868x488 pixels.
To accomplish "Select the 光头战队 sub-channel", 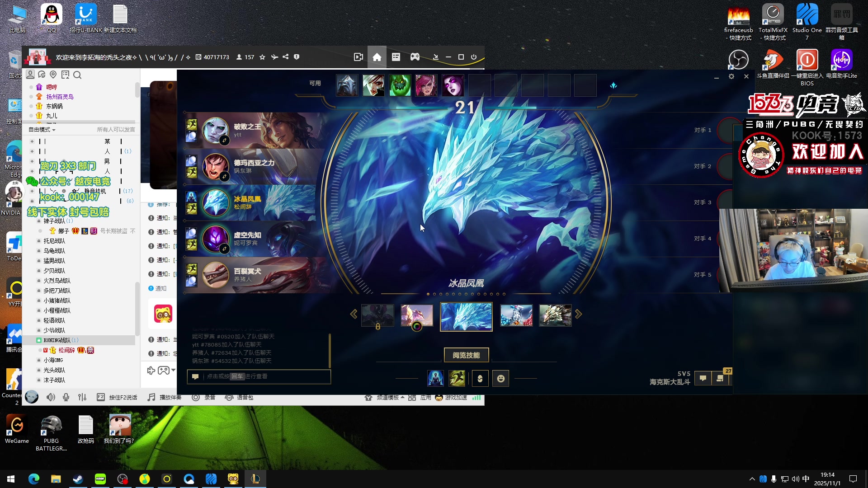I will click(x=54, y=370).
